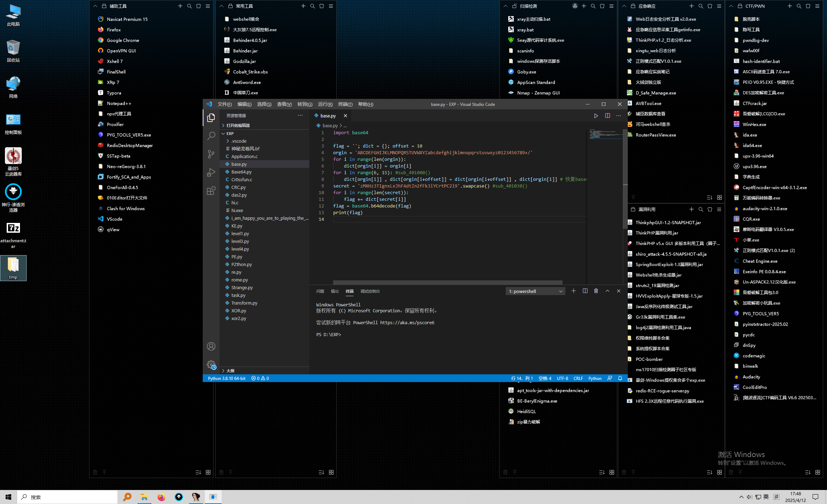Open the Run and Debug view
This screenshot has height=504, width=827.
[211, 172]
